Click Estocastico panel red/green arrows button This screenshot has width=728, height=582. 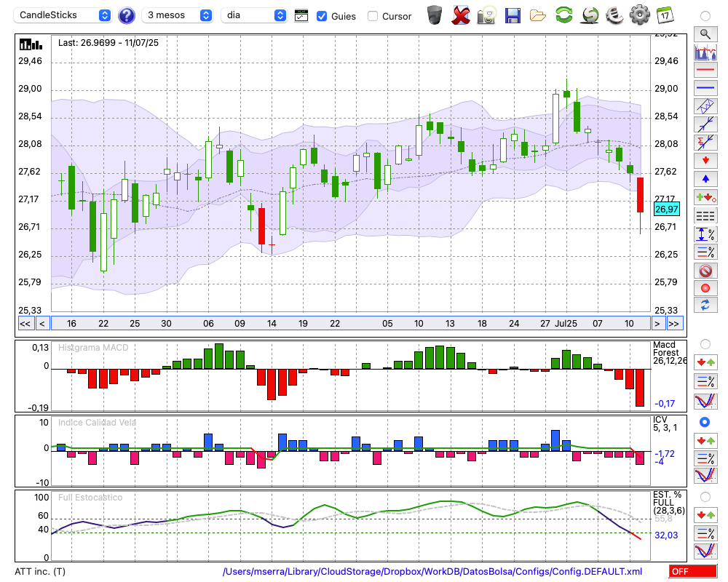[x=705, y=514]
